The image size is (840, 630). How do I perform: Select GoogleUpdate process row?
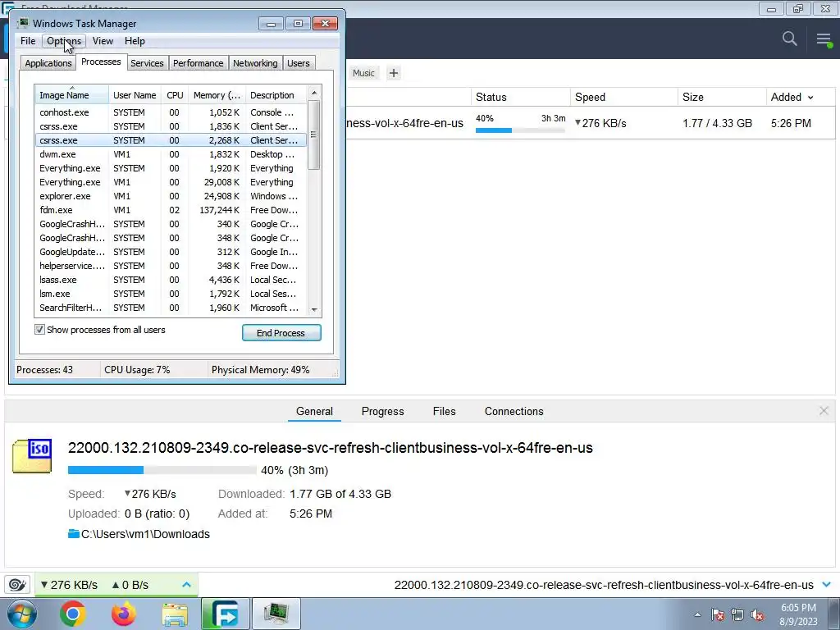pyautogui.click(x=171, y=252)
